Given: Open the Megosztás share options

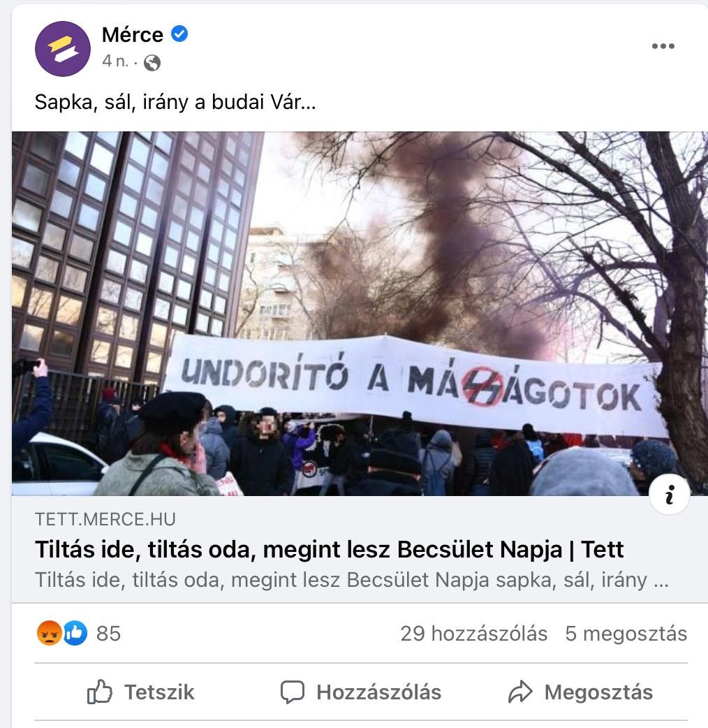Looking at the screenshot, I should point(580,692).
